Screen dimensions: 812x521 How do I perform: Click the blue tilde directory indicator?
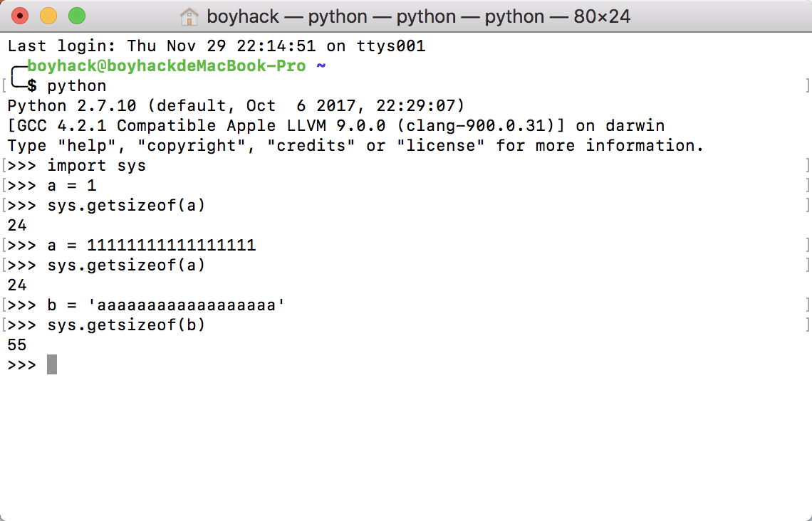point(321,66)
